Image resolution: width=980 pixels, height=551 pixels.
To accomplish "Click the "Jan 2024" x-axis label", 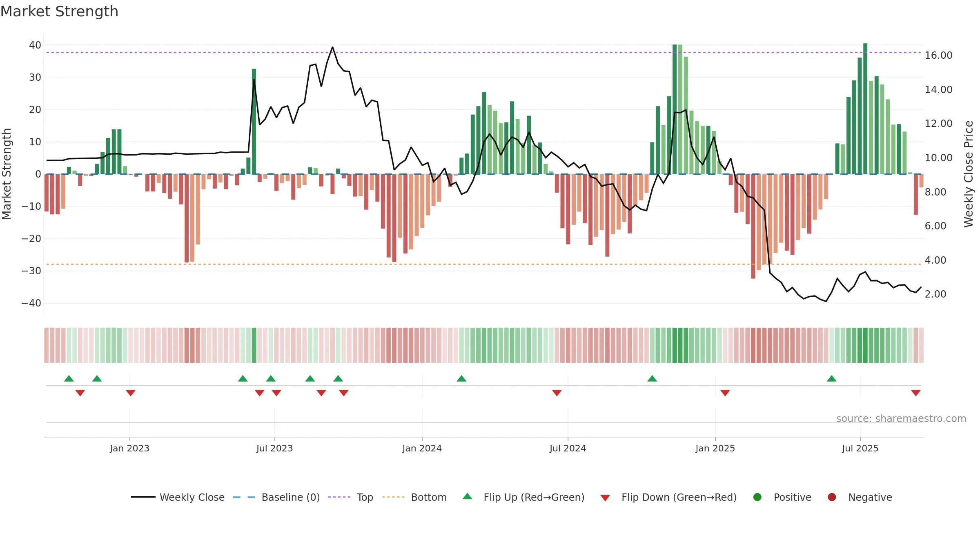I will pos(422,448).
